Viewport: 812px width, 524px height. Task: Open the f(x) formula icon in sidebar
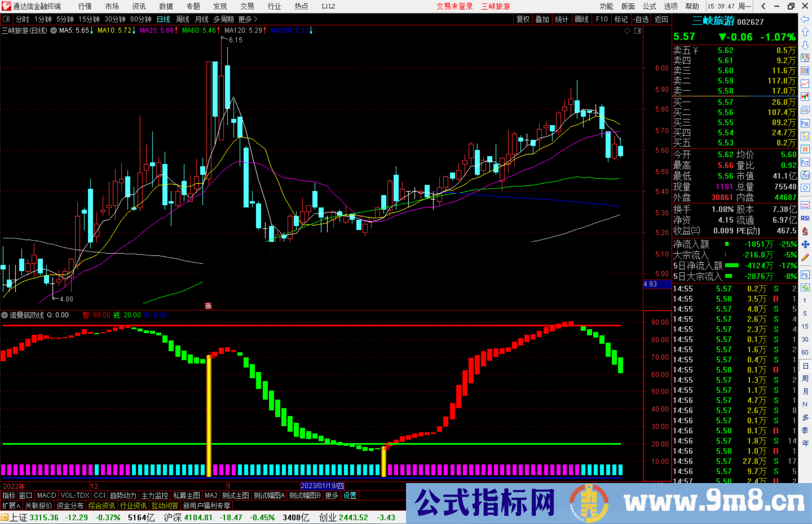[x=805, y=175]
